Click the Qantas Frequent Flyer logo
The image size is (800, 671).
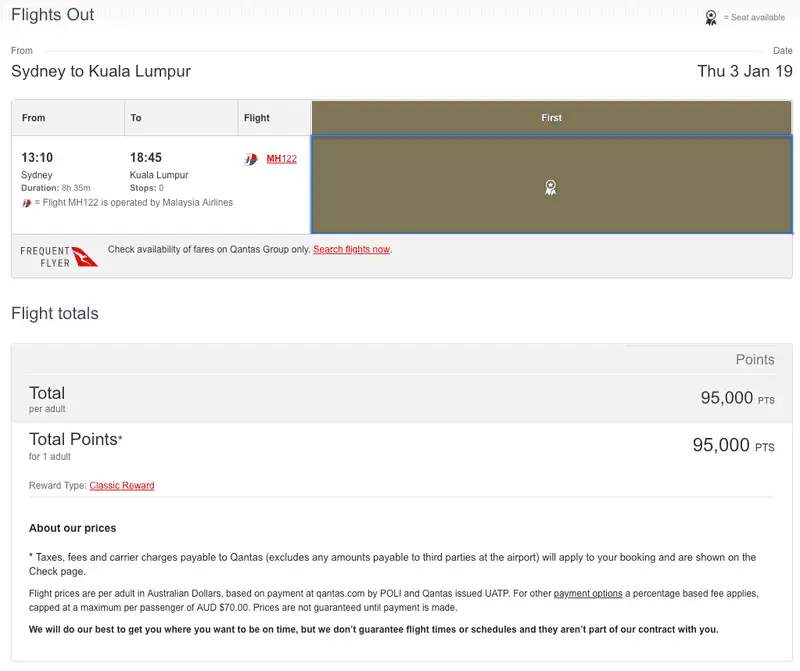coord(59,257)
